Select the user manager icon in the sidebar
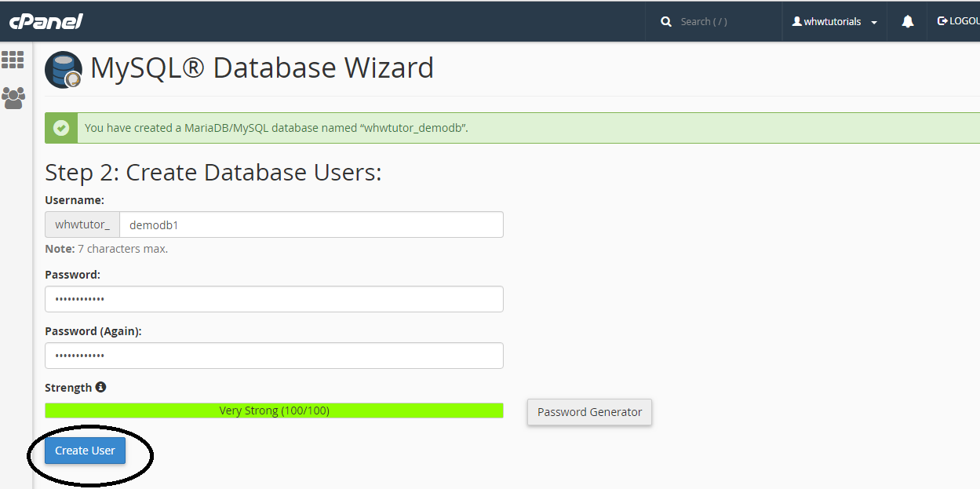This screenshot has height=489, width=980. click(13, 97)
